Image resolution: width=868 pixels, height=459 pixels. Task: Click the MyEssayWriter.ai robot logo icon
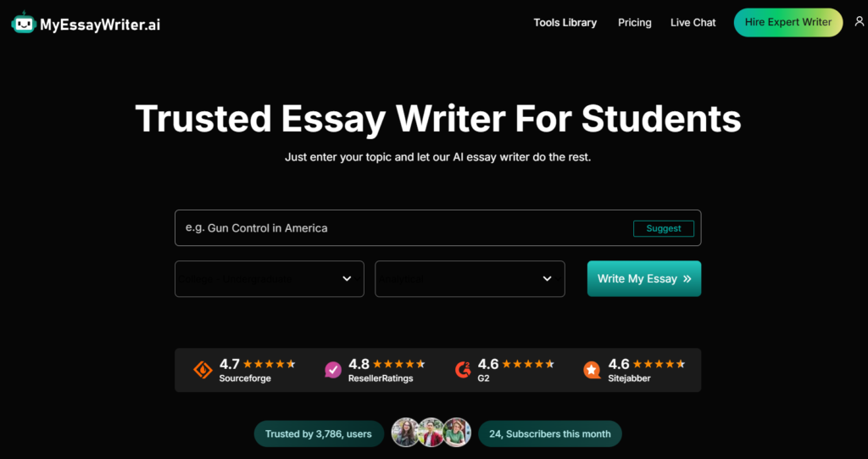tap(23, 23)
